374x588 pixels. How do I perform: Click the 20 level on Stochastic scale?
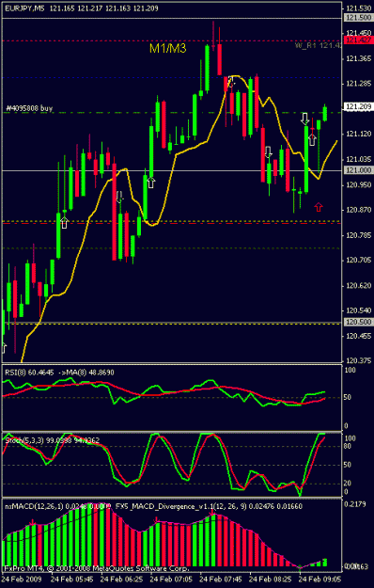[x=348, y=484]
